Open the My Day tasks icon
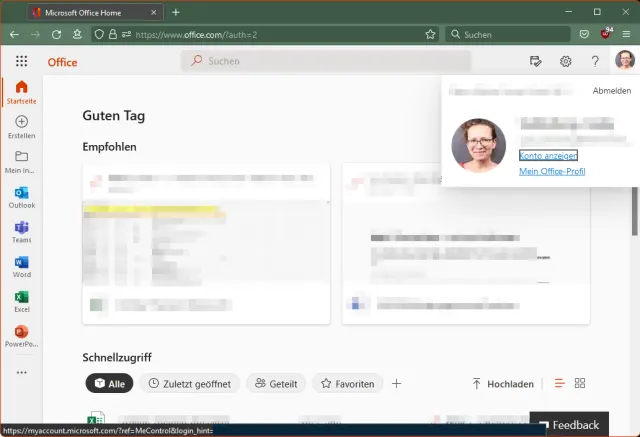 point(536,61)
